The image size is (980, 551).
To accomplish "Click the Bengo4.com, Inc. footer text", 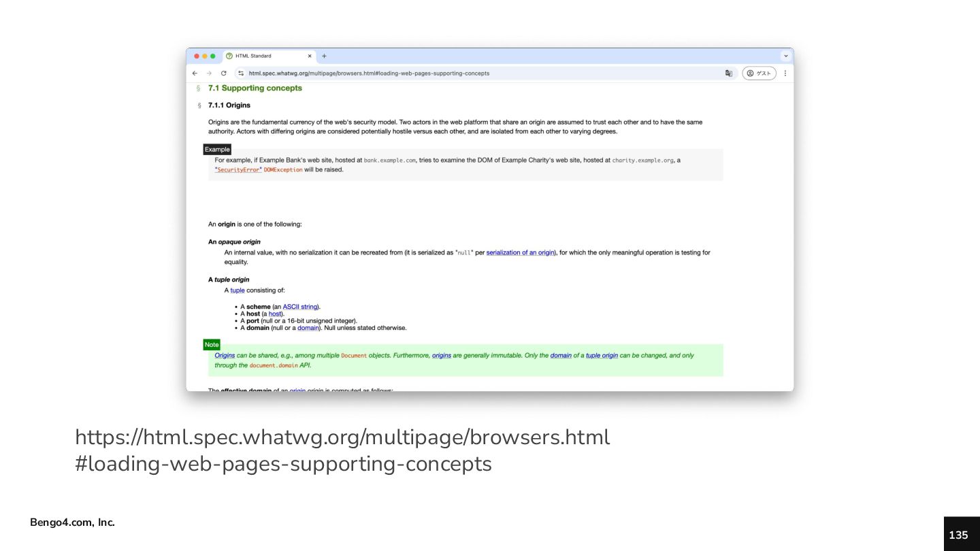I will click(x=72, y=522).
